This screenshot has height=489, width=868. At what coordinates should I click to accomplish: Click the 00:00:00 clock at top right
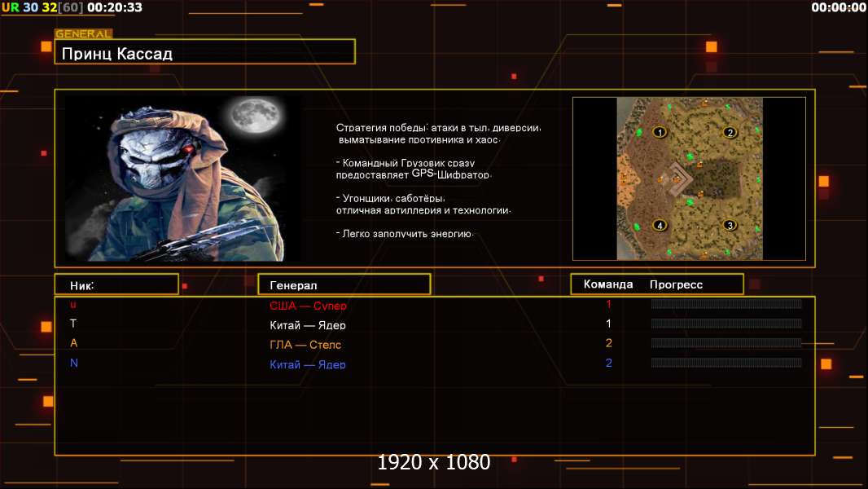pos(838,7)
